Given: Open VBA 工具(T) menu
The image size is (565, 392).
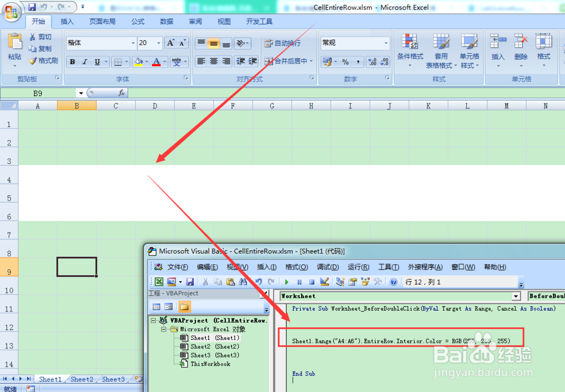Looking at the screenshot, I should (x=389, y=267).
